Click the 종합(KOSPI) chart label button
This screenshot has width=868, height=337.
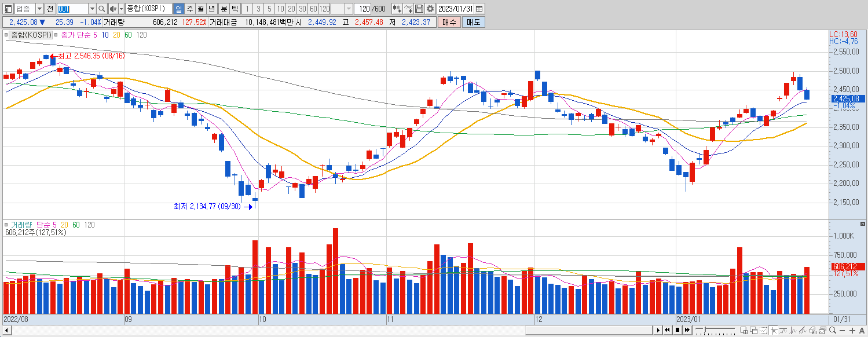click(x=31, y=35)
